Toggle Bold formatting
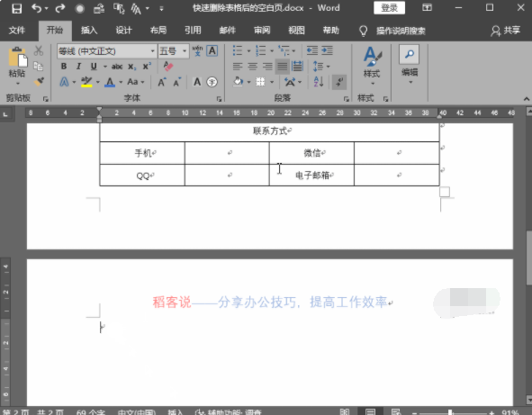Viewport: 532px width, 415px height. pos(64,67)
